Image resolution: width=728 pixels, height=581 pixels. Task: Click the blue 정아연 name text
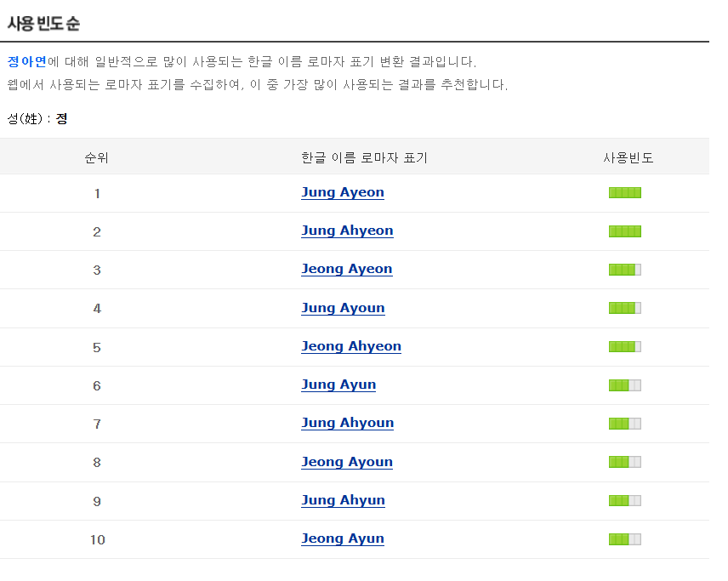pos(27,61)
